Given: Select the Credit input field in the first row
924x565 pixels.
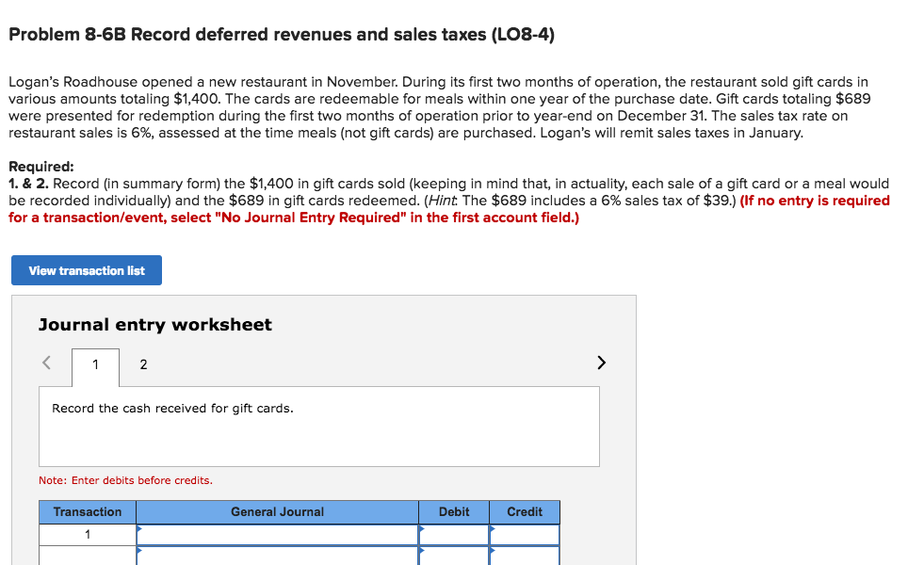Looking at the screenshot, I should click(525, 534).
